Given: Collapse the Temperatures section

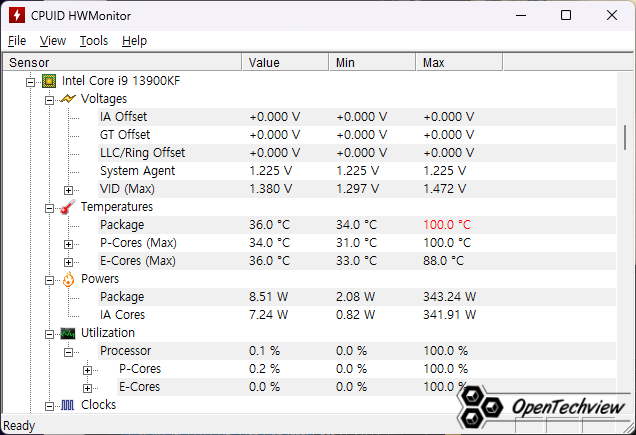Looking at the screenshot, I should click(x=49, y=208).
